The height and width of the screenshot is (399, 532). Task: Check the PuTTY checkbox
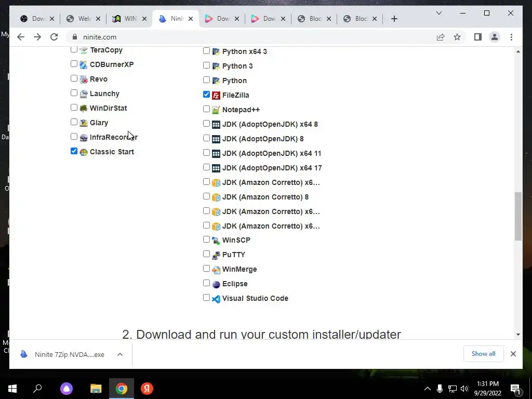pyautogui.click(x=206, y=254)
